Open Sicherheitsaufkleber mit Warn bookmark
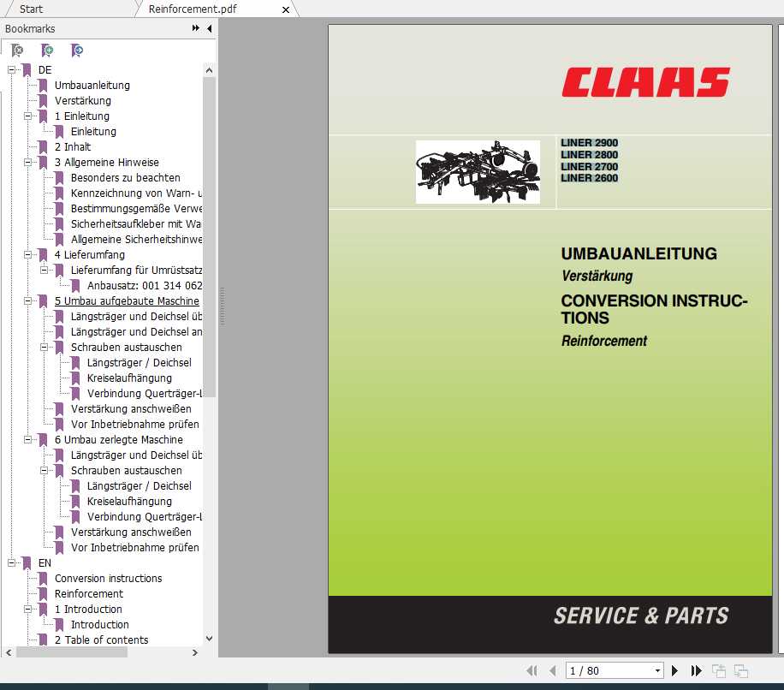 point(136,224)
